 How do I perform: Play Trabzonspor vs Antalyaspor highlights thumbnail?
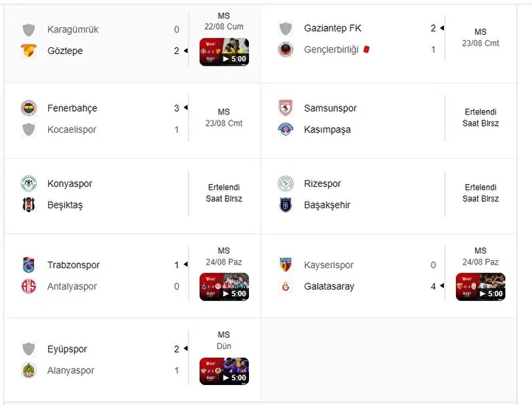click(225, 287)
